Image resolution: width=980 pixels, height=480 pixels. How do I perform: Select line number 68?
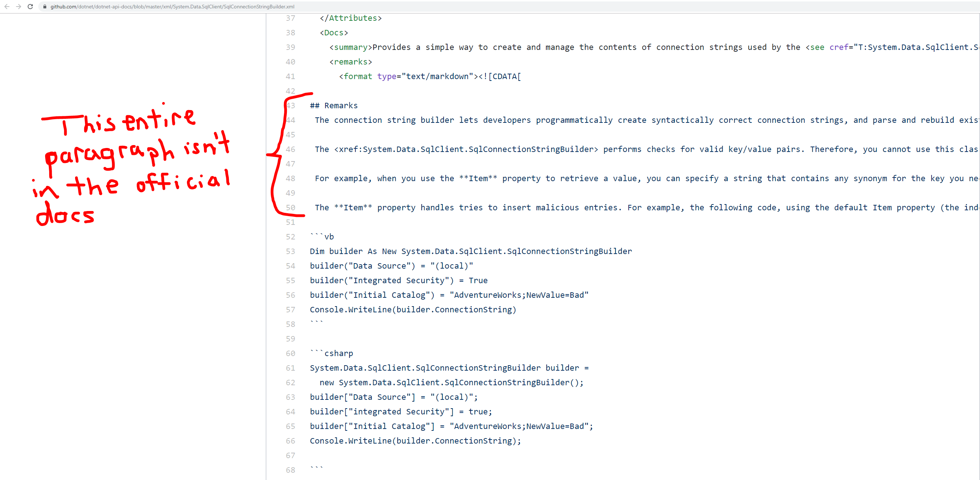(x=291, y=470)
